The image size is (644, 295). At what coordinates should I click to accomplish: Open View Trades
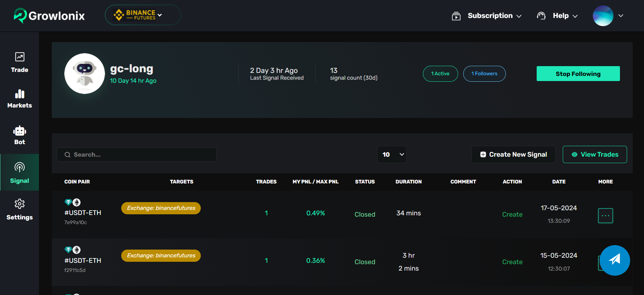click(x=595, y=155)
